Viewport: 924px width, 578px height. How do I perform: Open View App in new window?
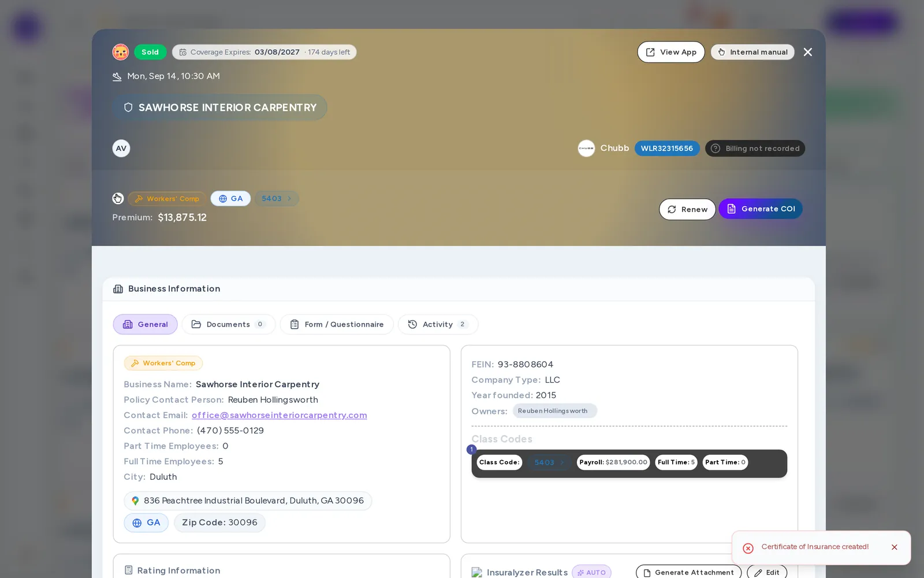671,52
